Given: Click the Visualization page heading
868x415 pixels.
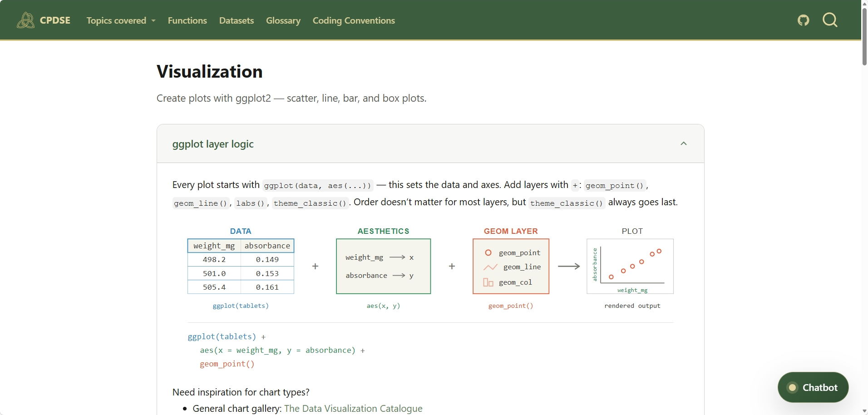Looking at the screenshot, I should [210, 71].
